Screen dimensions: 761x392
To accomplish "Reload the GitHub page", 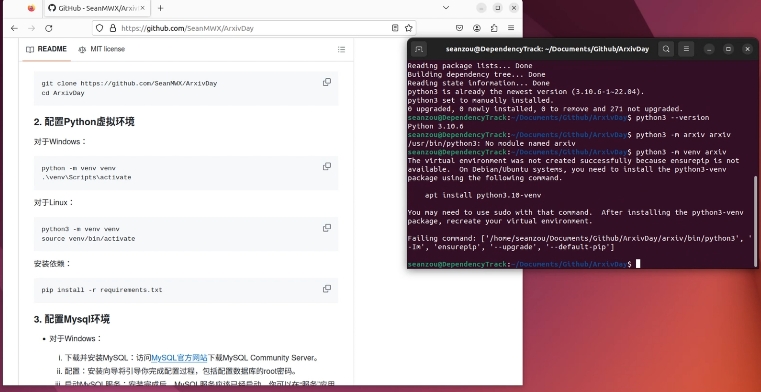I will coord(49,28).
